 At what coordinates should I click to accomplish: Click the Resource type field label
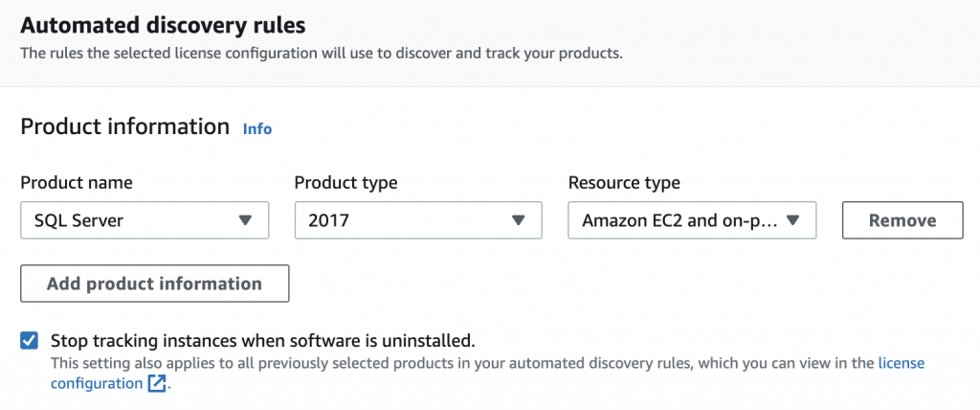point(624,183)
